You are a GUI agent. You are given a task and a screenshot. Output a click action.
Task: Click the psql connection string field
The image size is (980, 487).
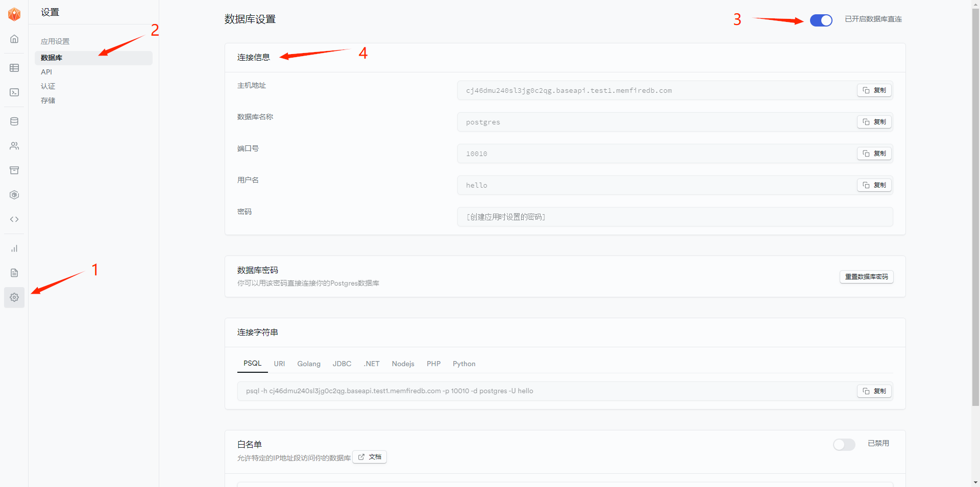(565, 391)
